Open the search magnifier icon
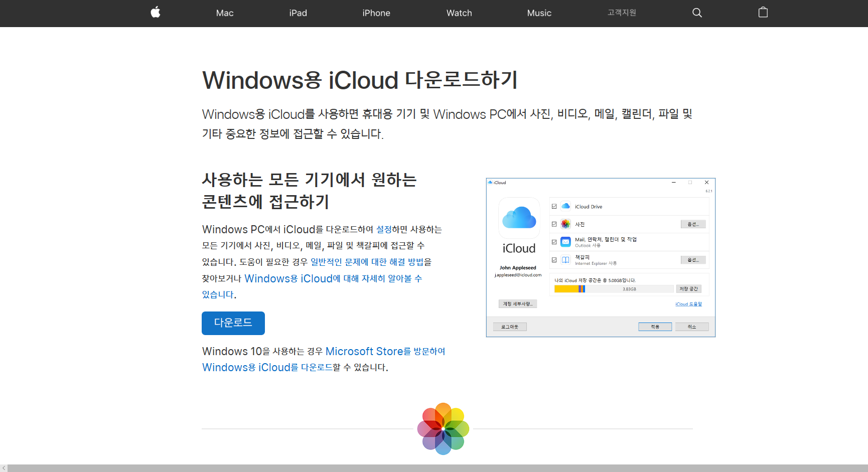Viewport: 868px width, 472px height. tap(697, 13)
